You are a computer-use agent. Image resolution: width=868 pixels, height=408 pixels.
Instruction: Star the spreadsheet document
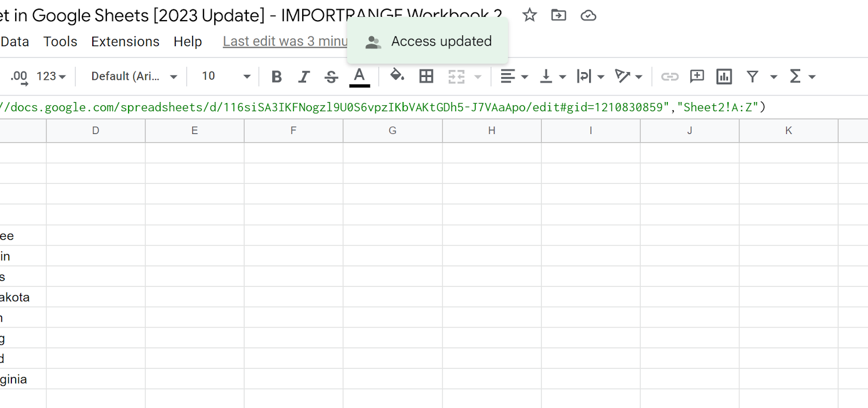[x=529, y=15]
